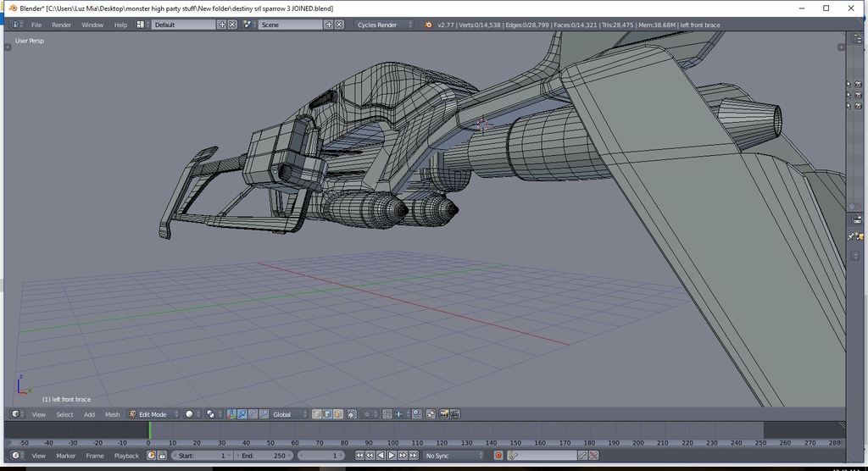
Task: Switch to edge select mode
Action: [327, 414]
